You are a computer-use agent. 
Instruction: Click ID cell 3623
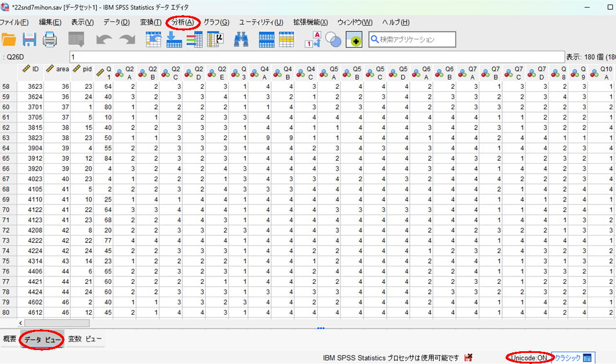(x=31, y=87)
